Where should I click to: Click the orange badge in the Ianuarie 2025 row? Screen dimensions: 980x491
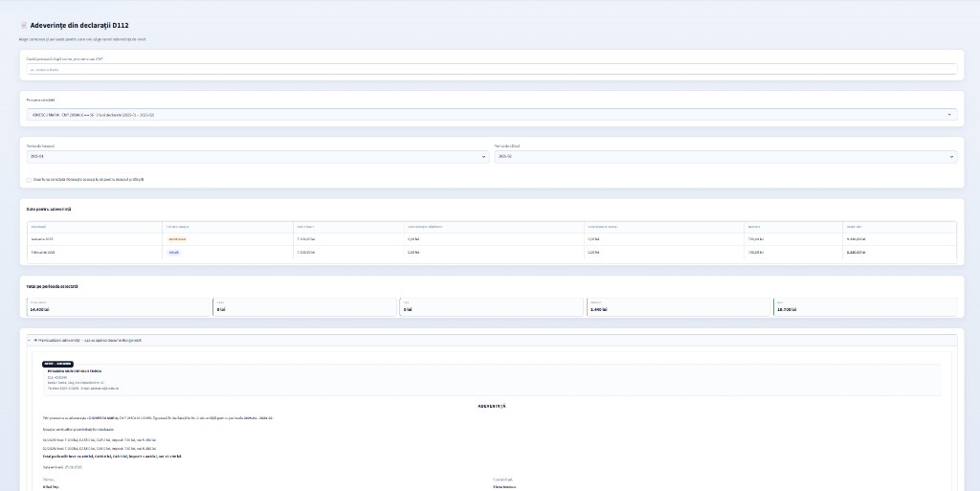pos(177,238)
